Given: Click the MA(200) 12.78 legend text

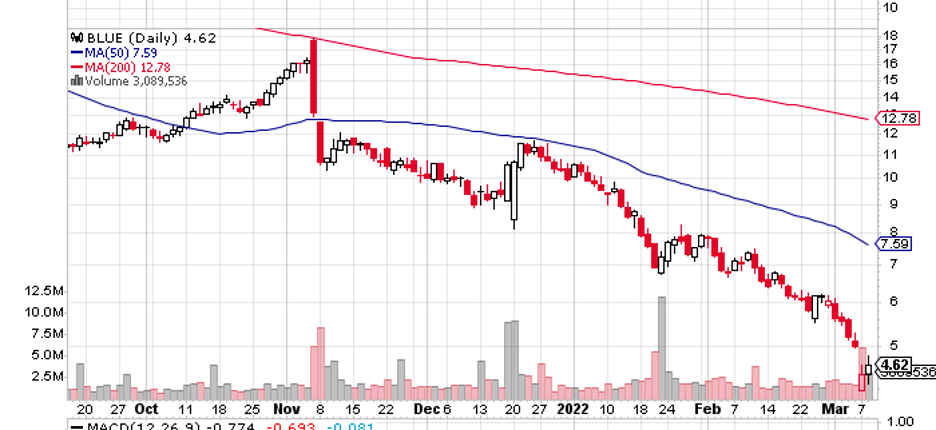Looking at the screenshot, I should pyautogui.click(x=118, y=64).
